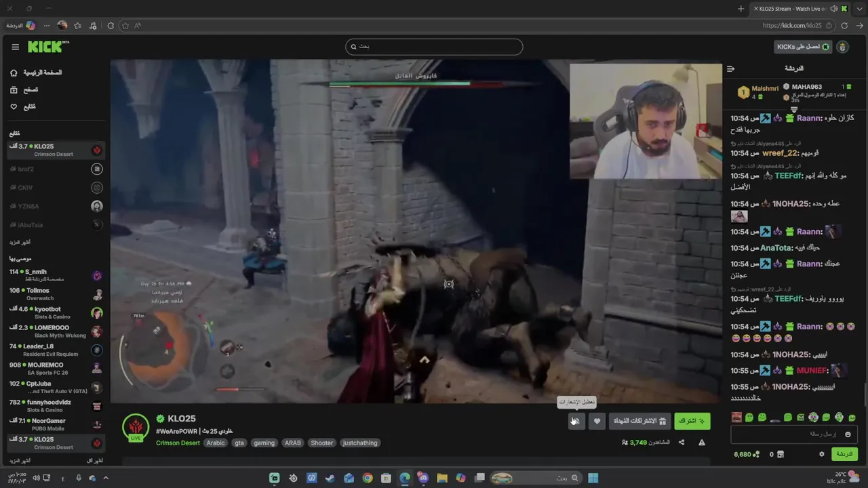The height and width of the screenshot is (488, 868).
Task: Click the green send chat button
Action: click(x=844, y=453)
